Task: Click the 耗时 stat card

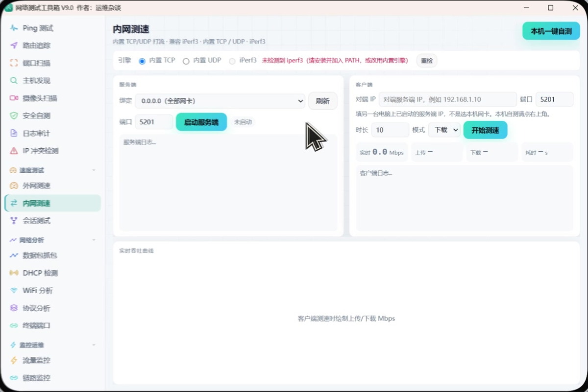Action: pos(547,152)
